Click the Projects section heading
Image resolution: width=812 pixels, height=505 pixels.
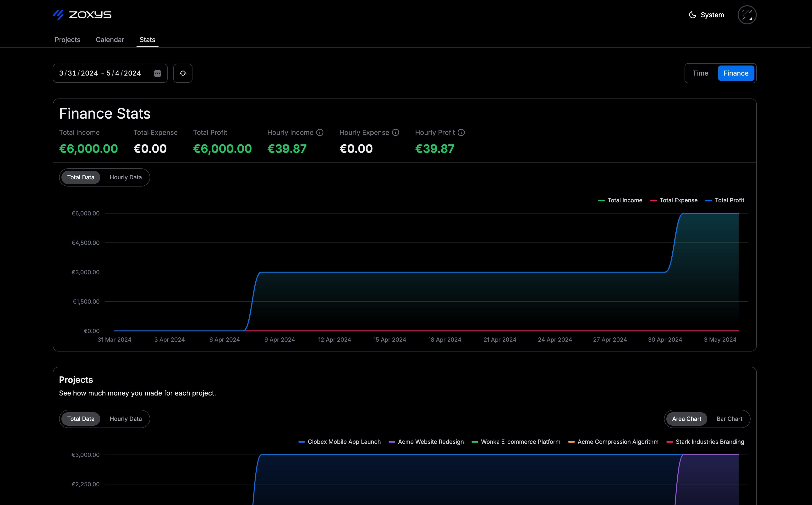[x=76, y=380]
